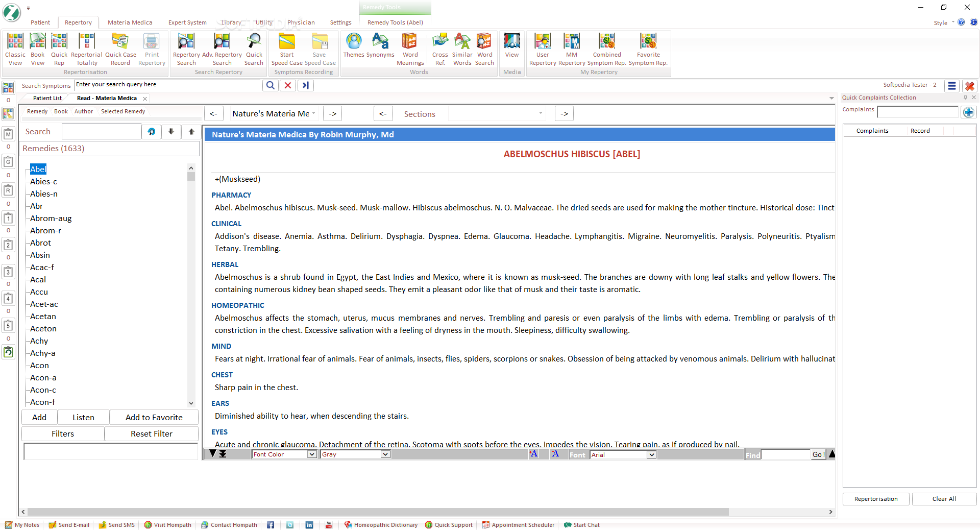Click Add to Favorite button

(x=154, y=417)
